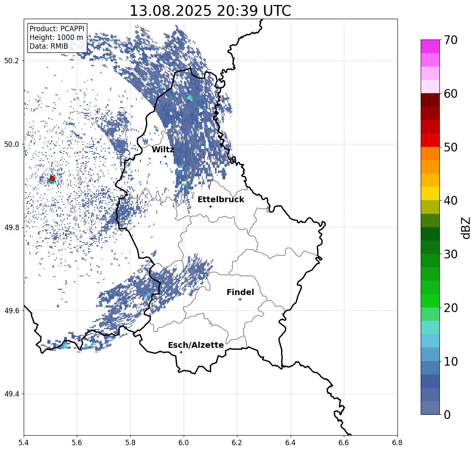Click the 6.4 longitude axis label

click(x=291, y=443)
